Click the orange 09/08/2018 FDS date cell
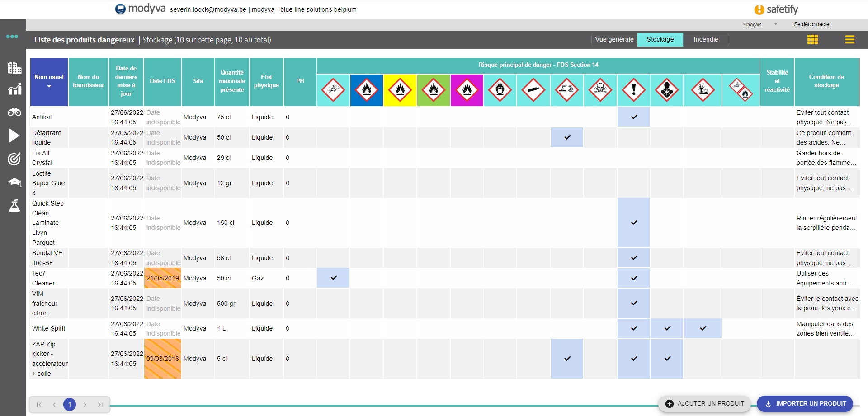The height and width of the screenshot is (416, 868). (x=163, y=359)
